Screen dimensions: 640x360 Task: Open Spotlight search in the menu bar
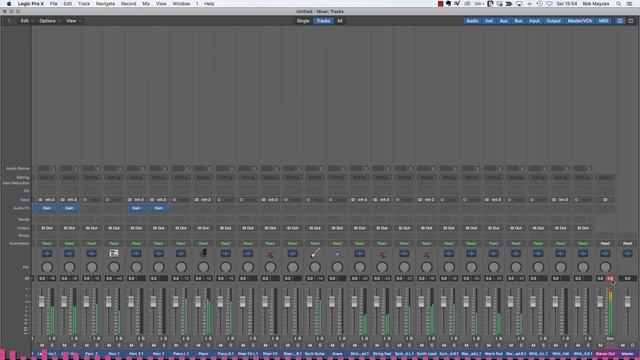point(619,4)
